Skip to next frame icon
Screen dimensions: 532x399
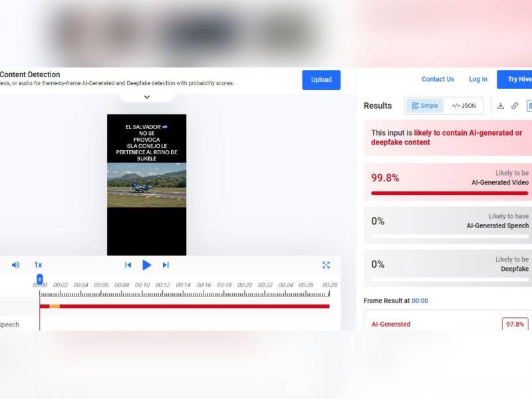point(166,265)
